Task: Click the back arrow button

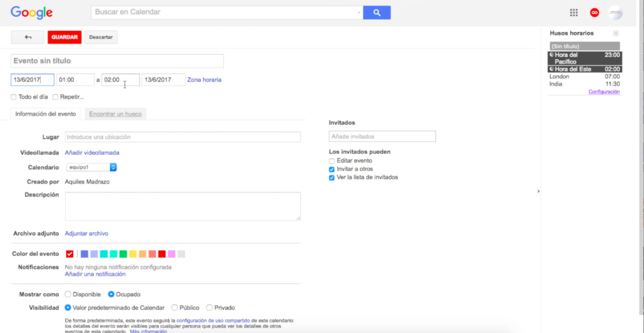Action: point(28,37)
